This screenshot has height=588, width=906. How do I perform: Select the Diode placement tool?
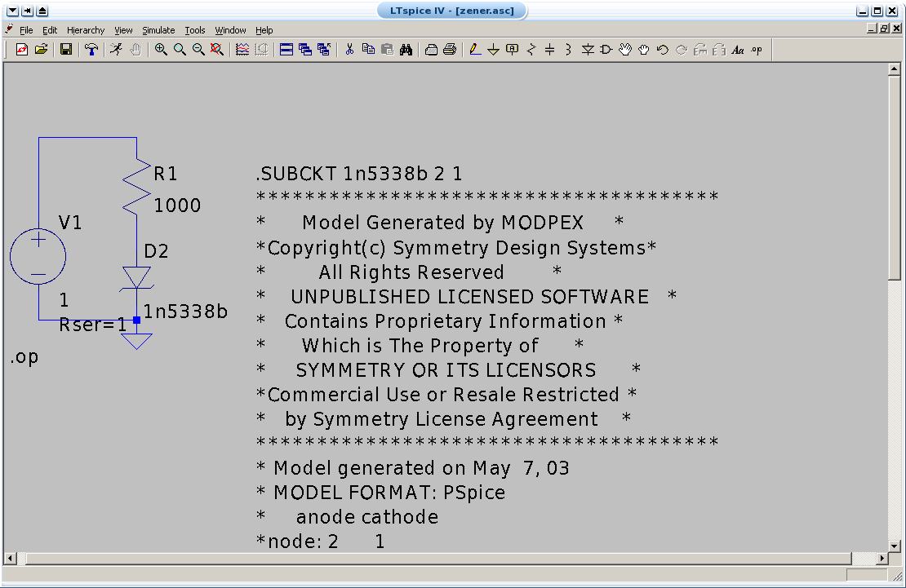(588, 50)
